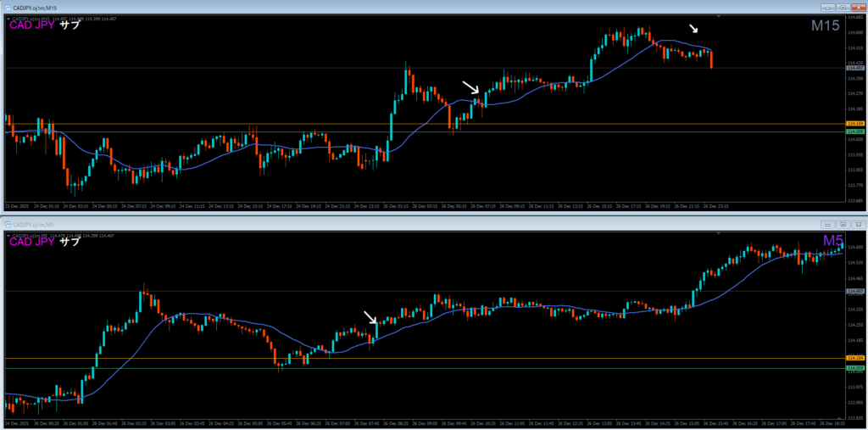Screen dimensions: 868x430
Task: Expand the small arrow beside the M5 chart info line
Action: coord(8,234)
